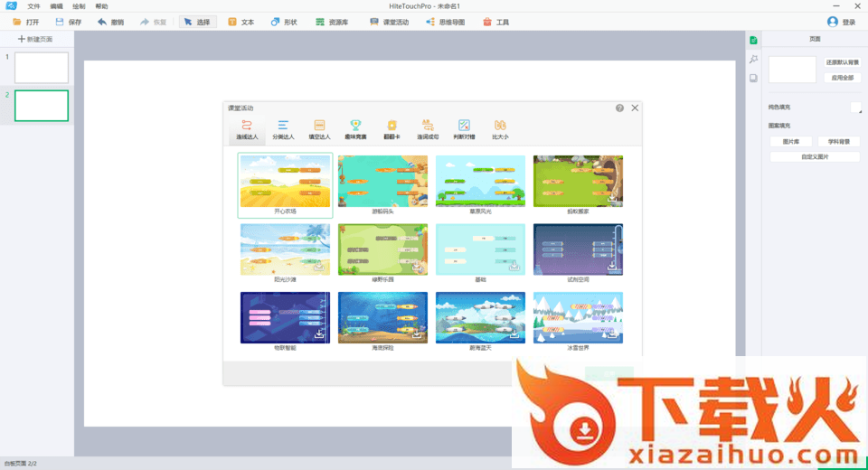Add a page with 新建页面
This screenshot has height=470, width=868.
point(35,39)
